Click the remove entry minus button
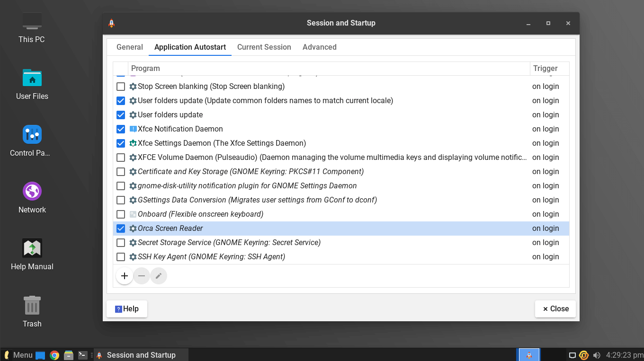 click(142, 276)
